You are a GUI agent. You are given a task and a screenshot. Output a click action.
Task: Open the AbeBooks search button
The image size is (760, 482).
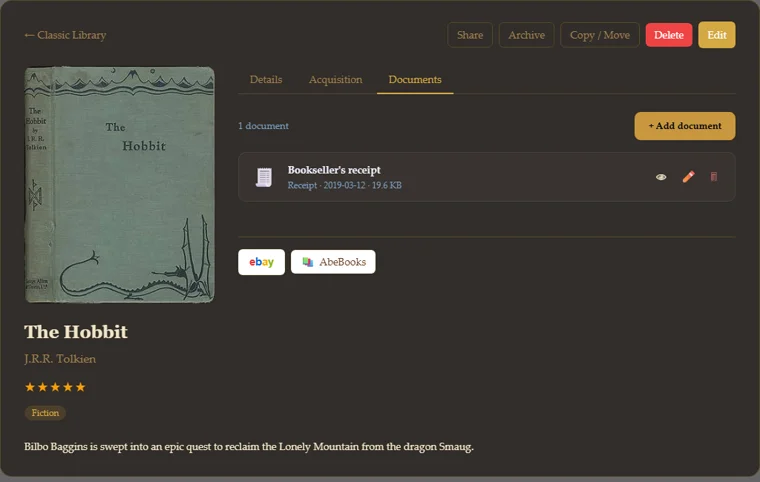click(333, 262)
